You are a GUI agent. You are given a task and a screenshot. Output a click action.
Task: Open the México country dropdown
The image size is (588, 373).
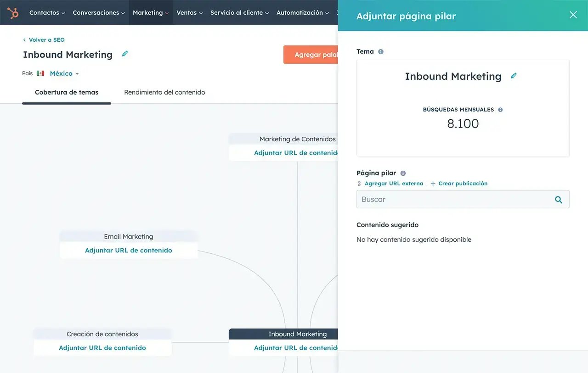64,73
